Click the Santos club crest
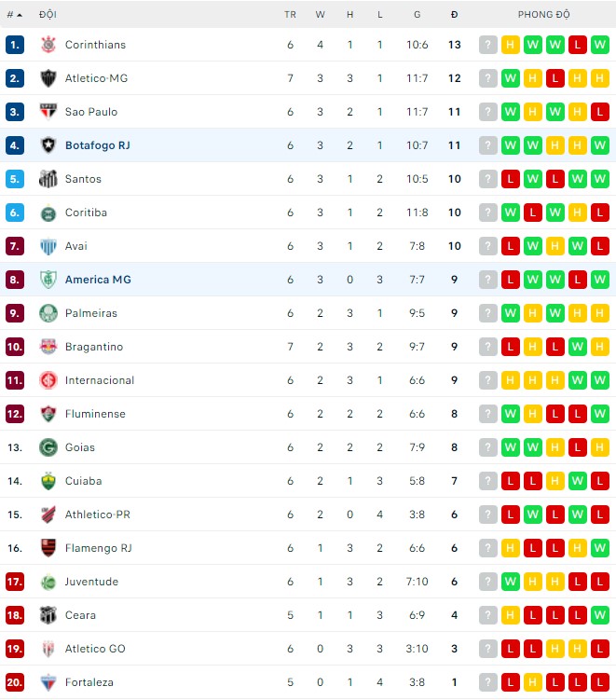616x700 pixels. tap(48, 179)
